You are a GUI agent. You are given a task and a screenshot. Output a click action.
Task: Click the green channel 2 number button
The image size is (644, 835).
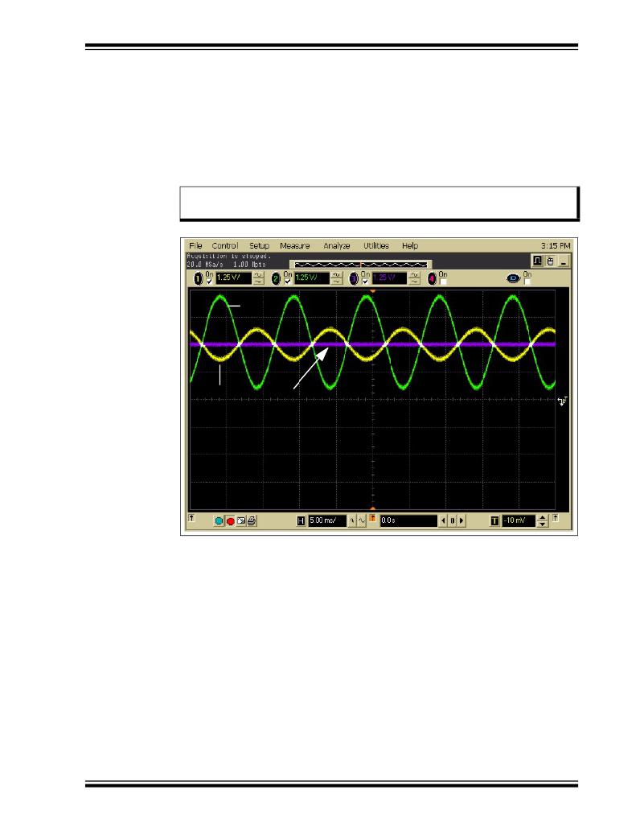276,278
